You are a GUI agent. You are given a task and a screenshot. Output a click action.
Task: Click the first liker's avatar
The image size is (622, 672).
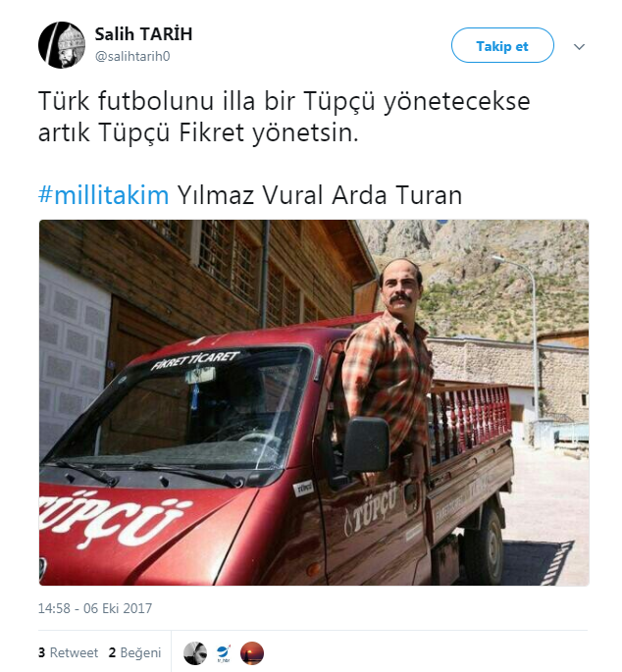click(x=195, y=653)
